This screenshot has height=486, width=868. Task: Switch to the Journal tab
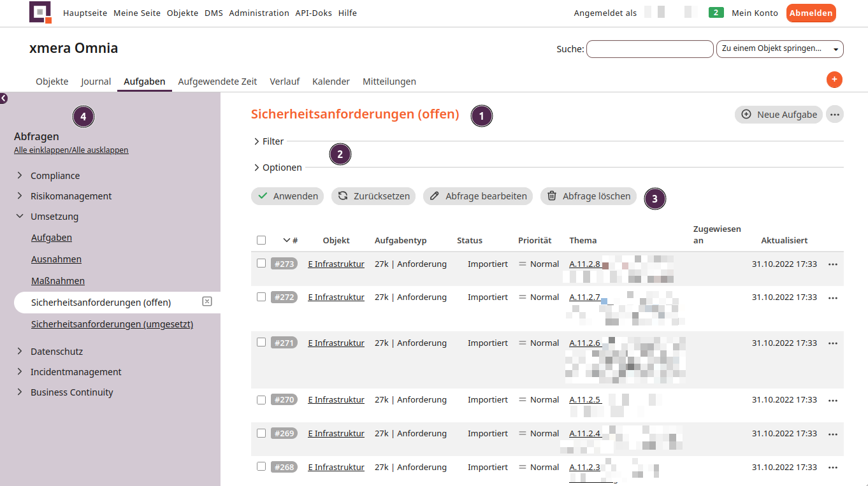pyautogui.click(x=96, y=82)
